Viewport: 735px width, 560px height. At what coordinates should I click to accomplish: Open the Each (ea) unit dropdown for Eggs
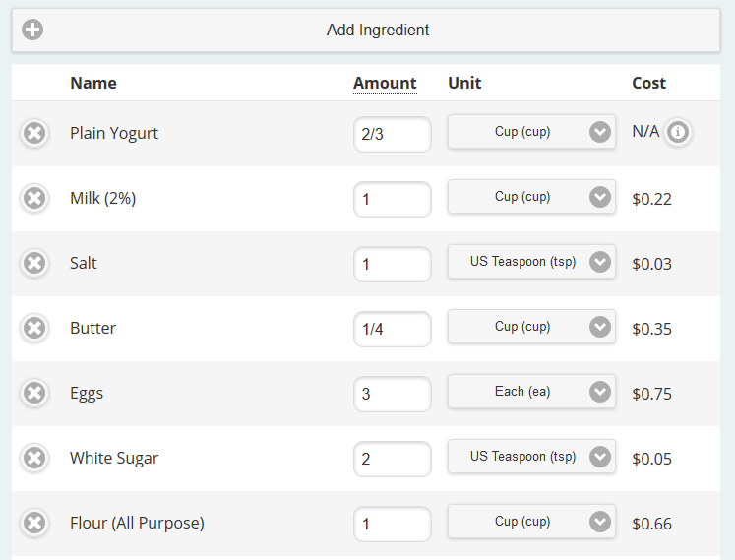point(531,392)
